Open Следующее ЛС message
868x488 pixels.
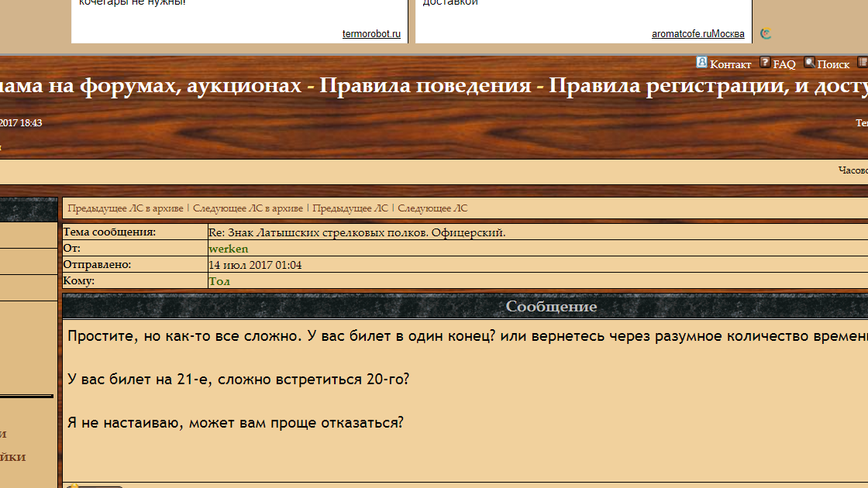point(432,208)
